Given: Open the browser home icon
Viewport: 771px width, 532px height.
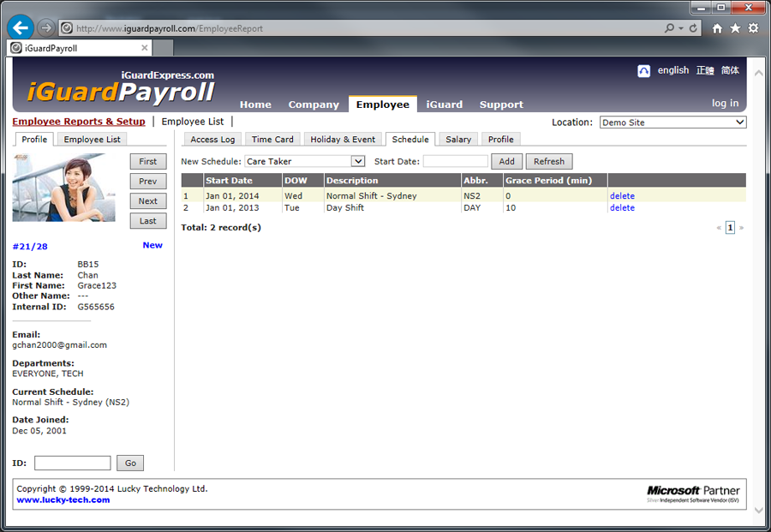Looking at the screenshot, I should [x=717, y=28].
